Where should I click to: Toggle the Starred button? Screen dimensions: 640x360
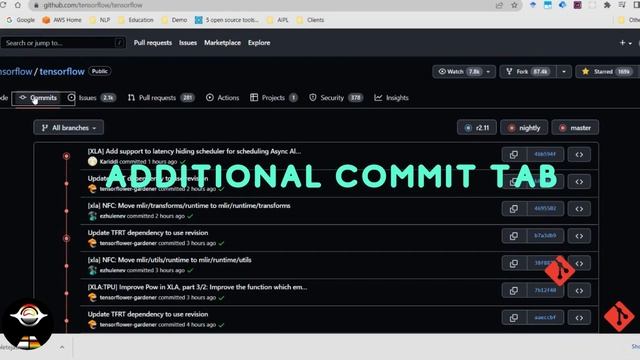coord(607,71)
